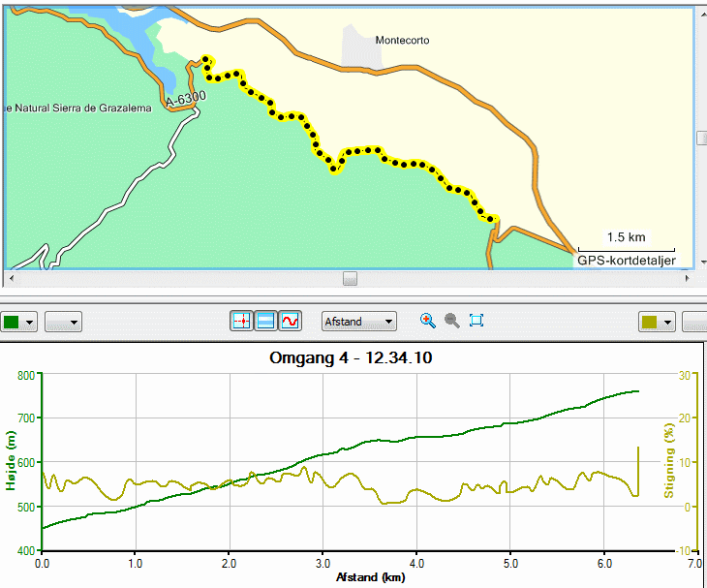Click the GPS-kortdetaljer label on map
The image size is (707, 588).
627,261
